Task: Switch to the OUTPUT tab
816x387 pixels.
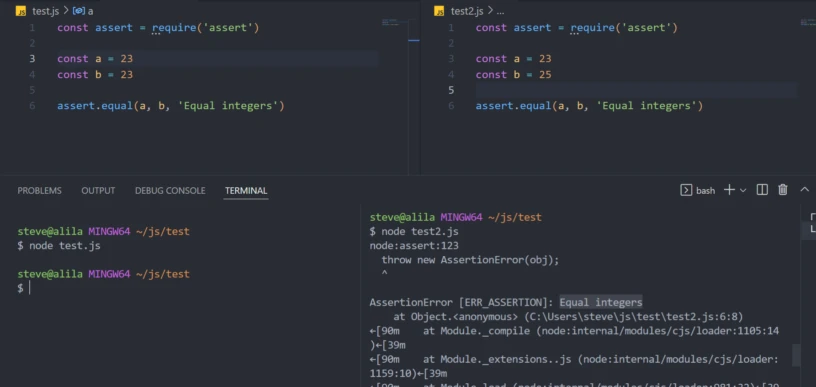Action: pos(98,191)
